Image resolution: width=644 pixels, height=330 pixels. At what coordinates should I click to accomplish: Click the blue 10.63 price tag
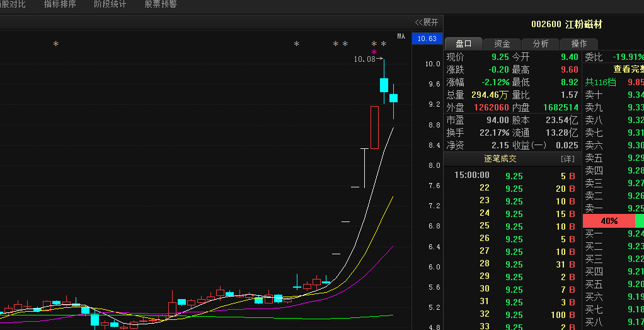coord(427,39)
